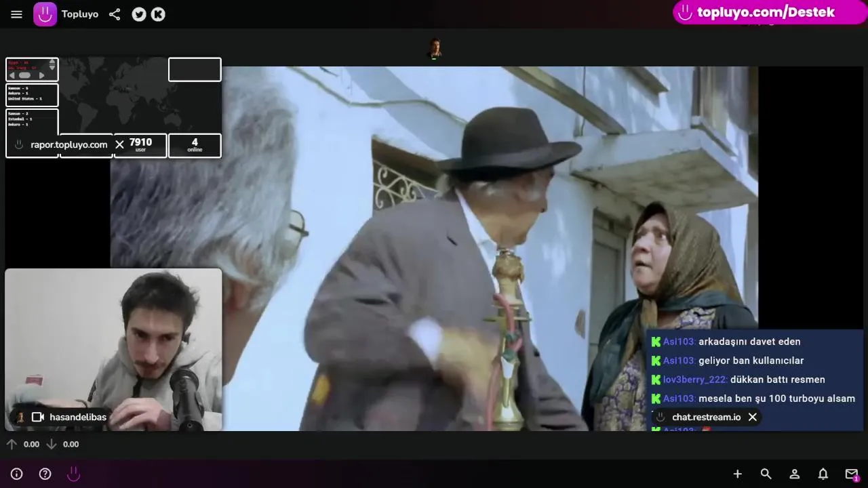Click Kick icon beside lov3berry_222 message

coord(656,380)
